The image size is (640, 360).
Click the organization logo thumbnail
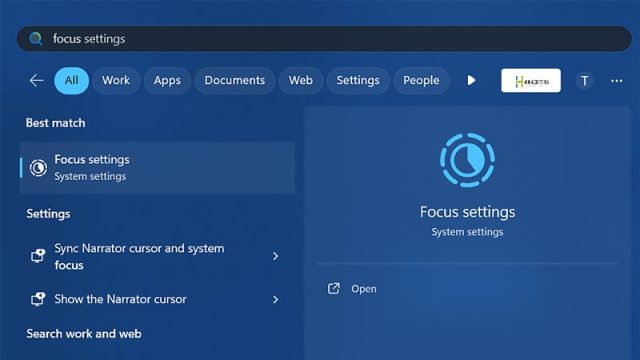(x=531, y=81)
